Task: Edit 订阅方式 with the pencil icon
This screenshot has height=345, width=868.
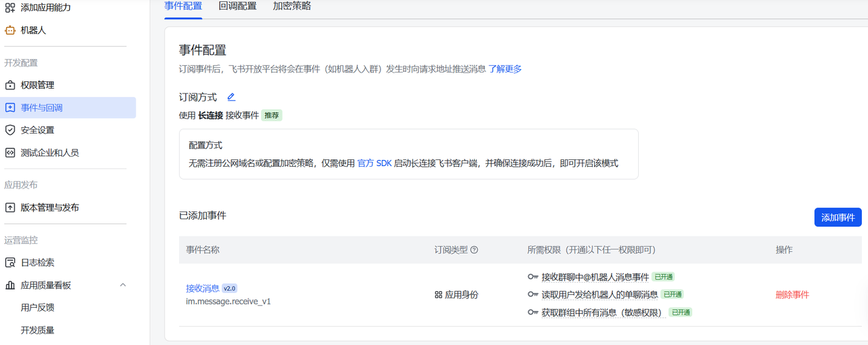Action: [231, 97]
